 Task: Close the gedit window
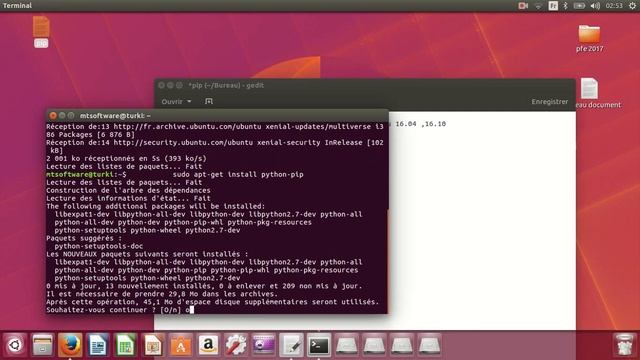pos(161,85)
